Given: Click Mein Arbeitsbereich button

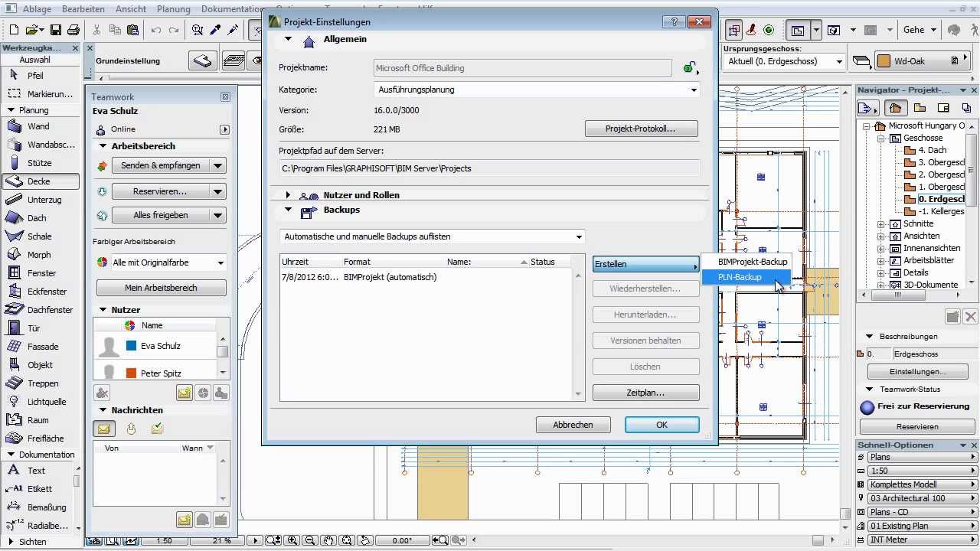Looking at the screenshot, I should (161, 288).
